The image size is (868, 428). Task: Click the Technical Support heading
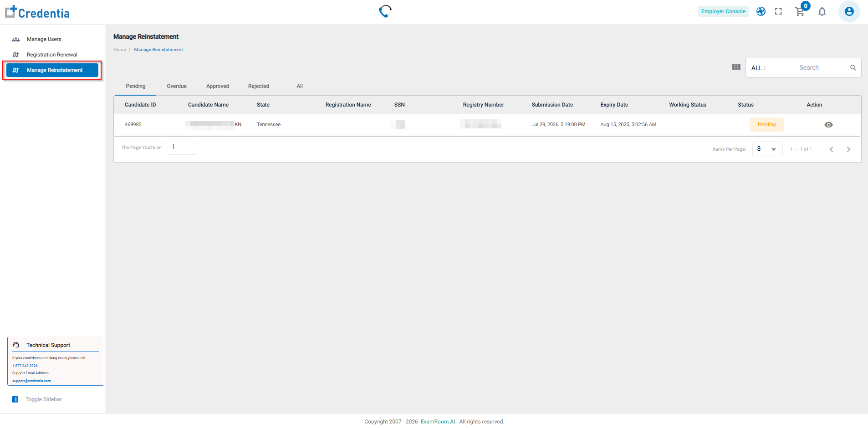tap(48, 345)
